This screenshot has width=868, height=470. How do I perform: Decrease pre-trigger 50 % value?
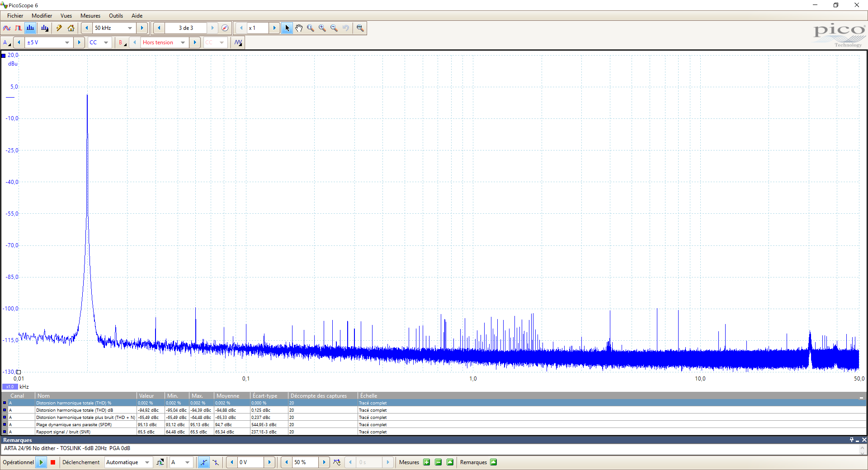287,462
